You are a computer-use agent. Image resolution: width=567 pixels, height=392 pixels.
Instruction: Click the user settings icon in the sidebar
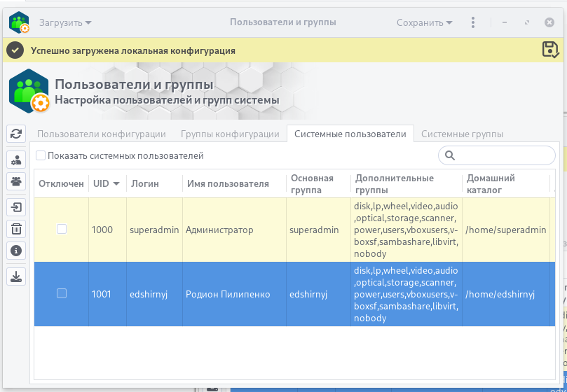tap(16, 159)
